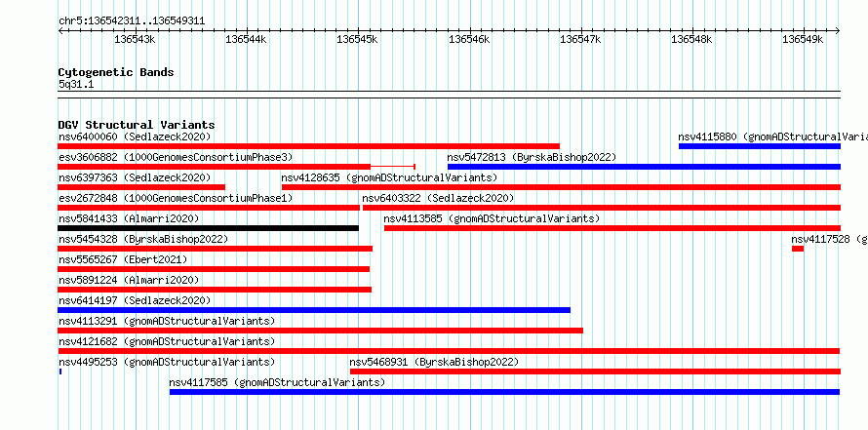Click the black bar under nsv5841433
Screen dimensions: 868x430
point(208,228)
